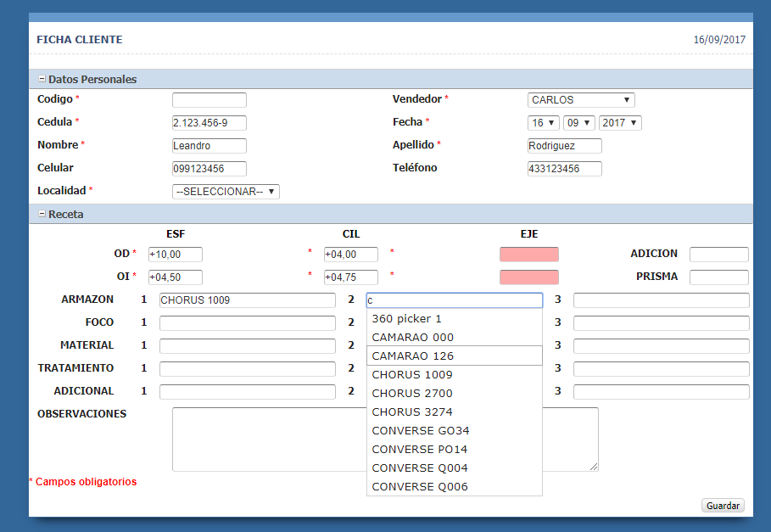Click the ADICION input field
The height and width of the screenshot is (532, 771).
(718, 255)
